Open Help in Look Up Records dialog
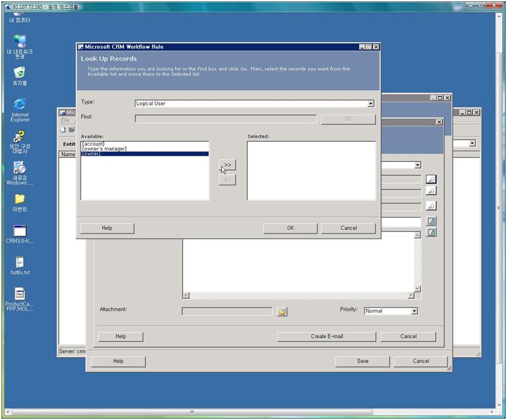507x420 pixels. (x=107, y=228)
